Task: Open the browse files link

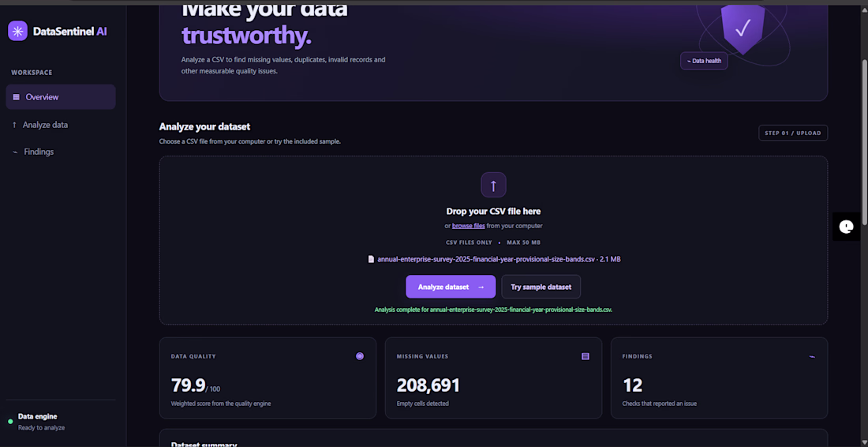Action: 468,226
